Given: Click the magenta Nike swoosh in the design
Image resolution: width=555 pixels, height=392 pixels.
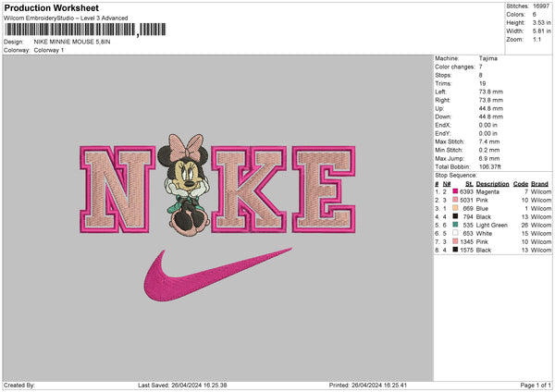Looking at the screenshot, I should pos(217,275).
